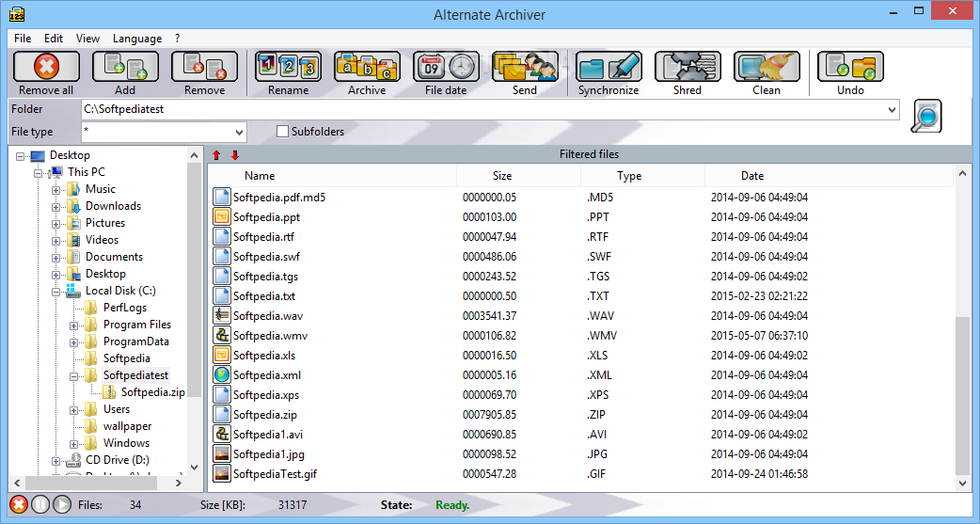Click the red move-up arrow
980x524 pixels.
click(x=216, y=155)
